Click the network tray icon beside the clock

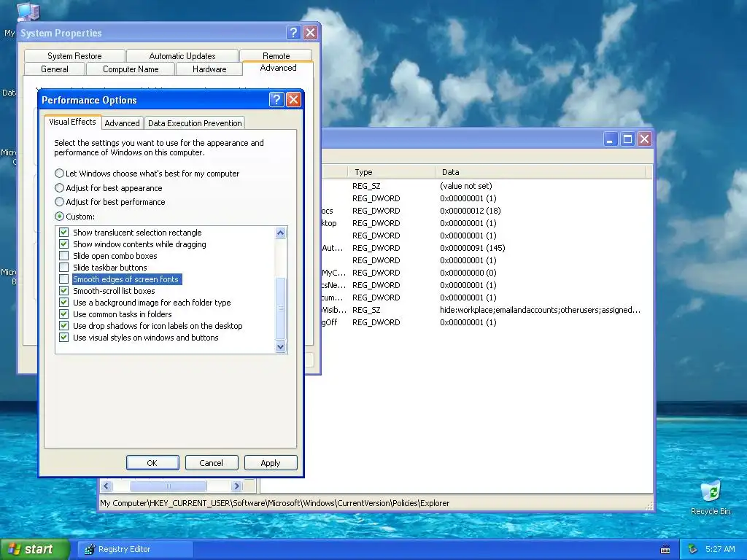[693, 550]
